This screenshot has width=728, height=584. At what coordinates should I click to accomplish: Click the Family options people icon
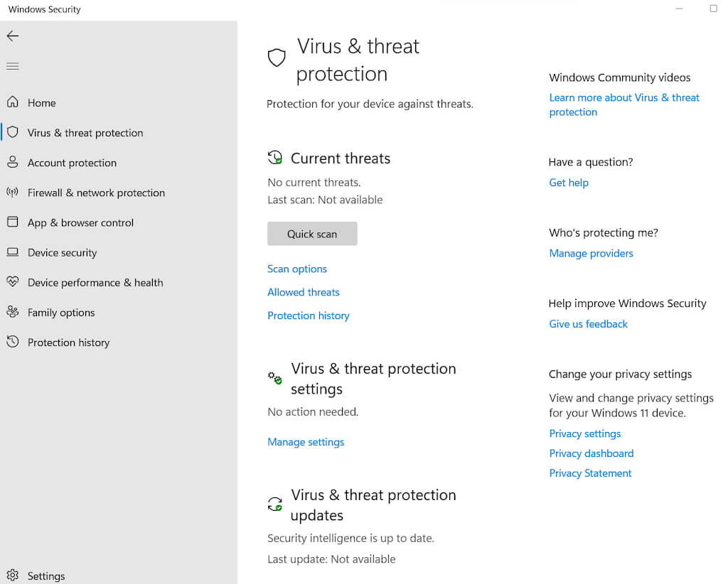click(13, 312)
